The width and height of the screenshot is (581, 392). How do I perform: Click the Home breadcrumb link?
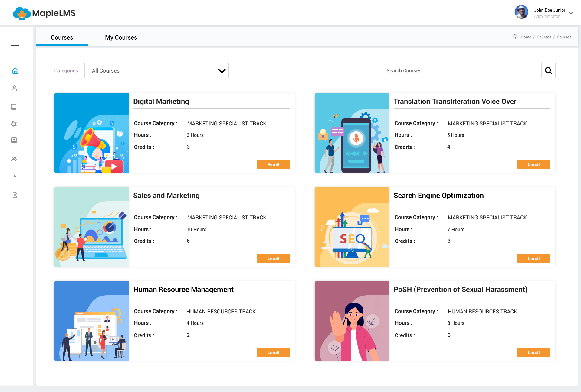tap(526, 37)
